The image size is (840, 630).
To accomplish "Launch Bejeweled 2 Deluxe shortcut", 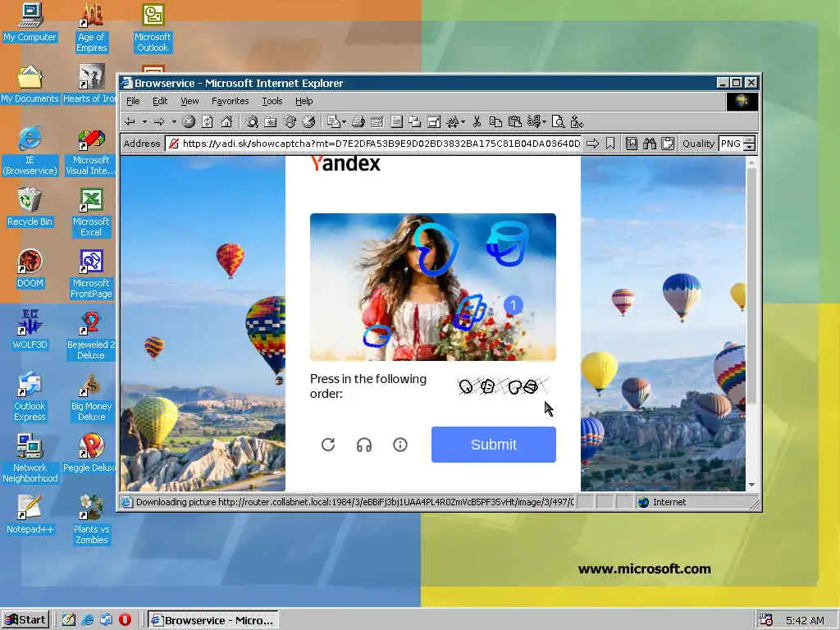I will [x=91, y=336].
